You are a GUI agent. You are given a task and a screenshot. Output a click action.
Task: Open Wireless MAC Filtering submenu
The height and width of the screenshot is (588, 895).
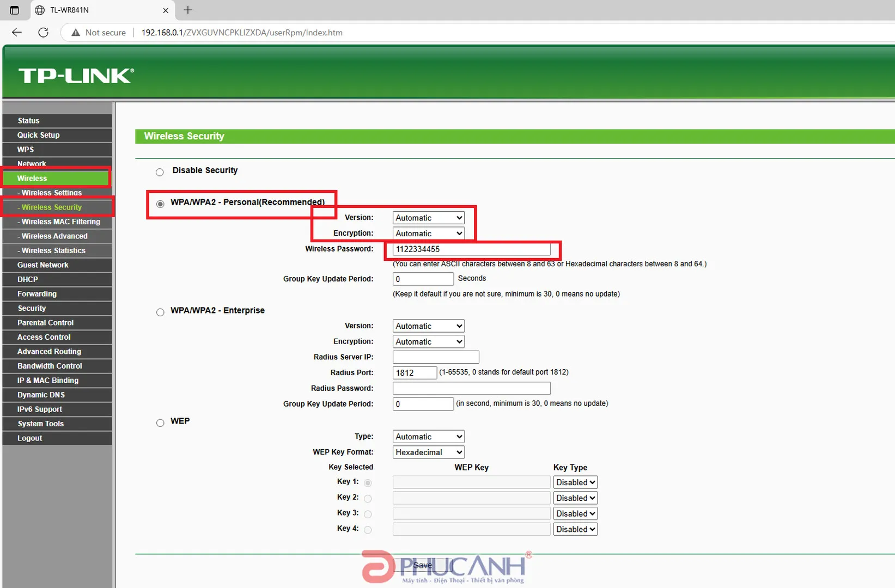57,222
